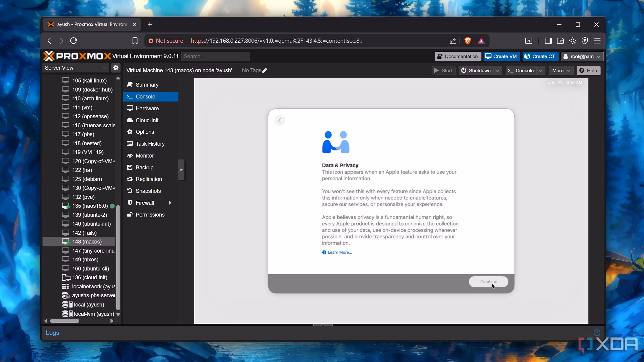Open the root@pam user menu
The image size is (644, 362).
pyautogui.click(x=582, y=56)
